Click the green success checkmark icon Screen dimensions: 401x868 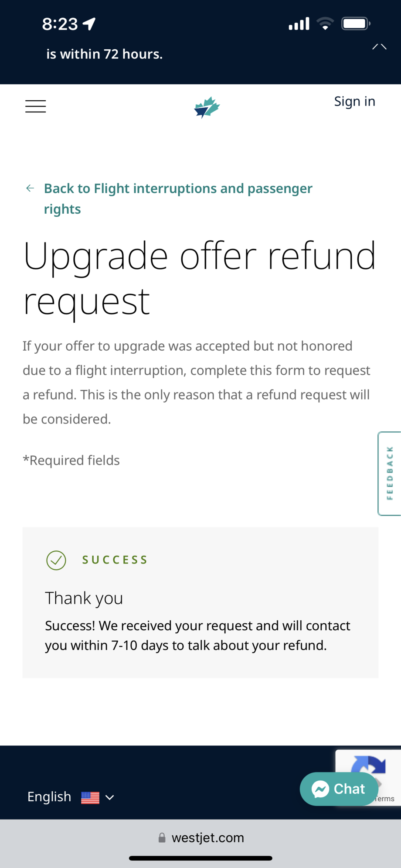(x=56, y=560)
